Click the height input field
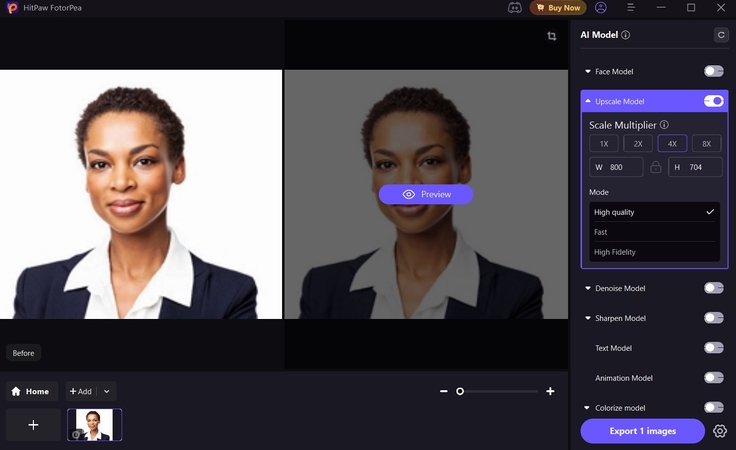The width and height of the screenshot is (736, 450). coord(695,167)
